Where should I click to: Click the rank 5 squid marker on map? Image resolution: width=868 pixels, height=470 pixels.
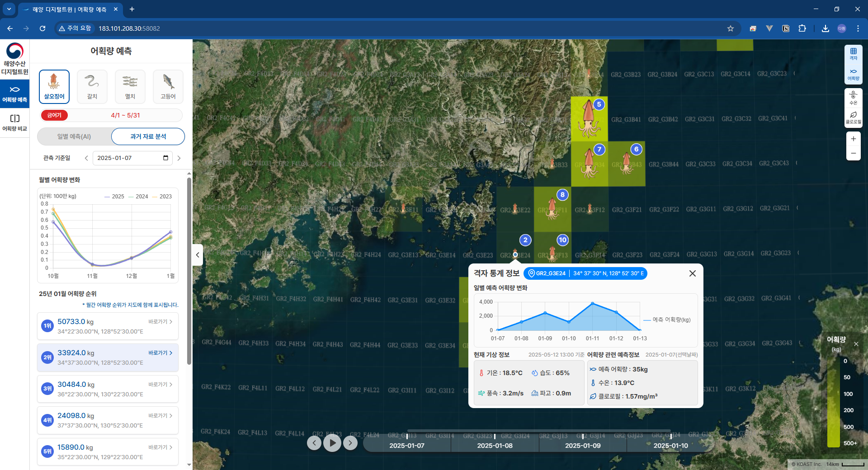tap(589, 118)
